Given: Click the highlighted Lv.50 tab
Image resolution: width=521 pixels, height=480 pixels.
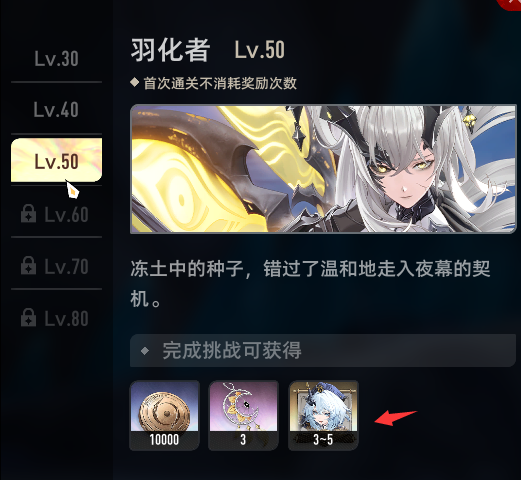Looking at the screenshot, I should [56, 160].
